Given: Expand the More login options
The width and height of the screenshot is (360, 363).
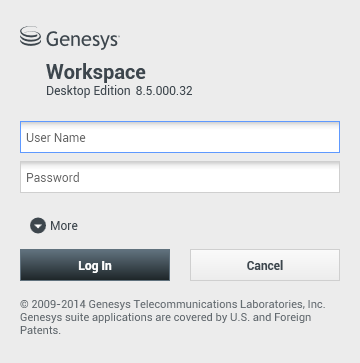Looking at the screenshot, I should (54, 226).
